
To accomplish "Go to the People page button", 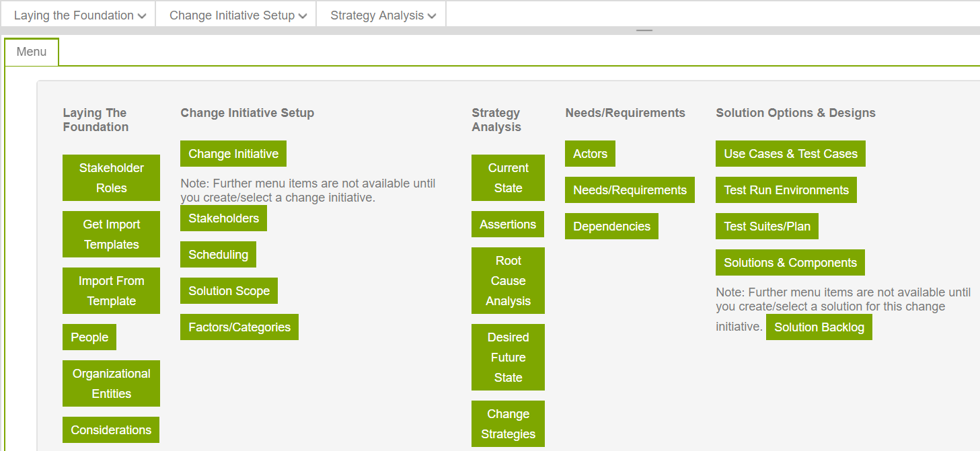I will [x=89, y=337].
